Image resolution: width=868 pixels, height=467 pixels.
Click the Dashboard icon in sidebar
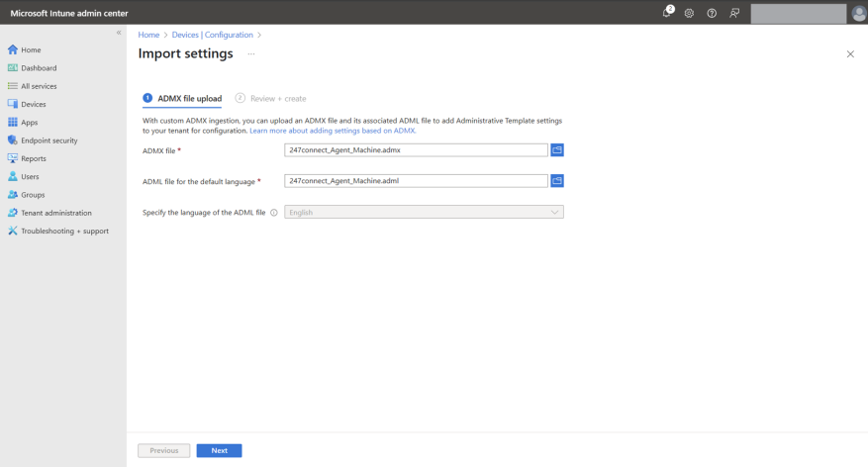tap(13, 67)
